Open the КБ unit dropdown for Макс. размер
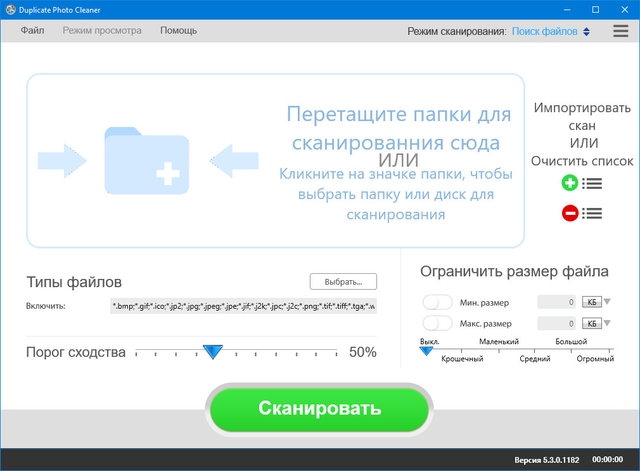The width and height of the screenshot is (640, 471). coord(596,323)
